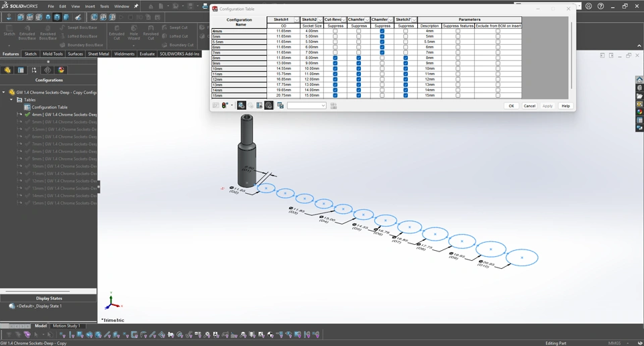Image resolution: width=644 pixels, height=346 pixels.
Task: Open Design Library icon in right task pane
Action: [639, 88]
